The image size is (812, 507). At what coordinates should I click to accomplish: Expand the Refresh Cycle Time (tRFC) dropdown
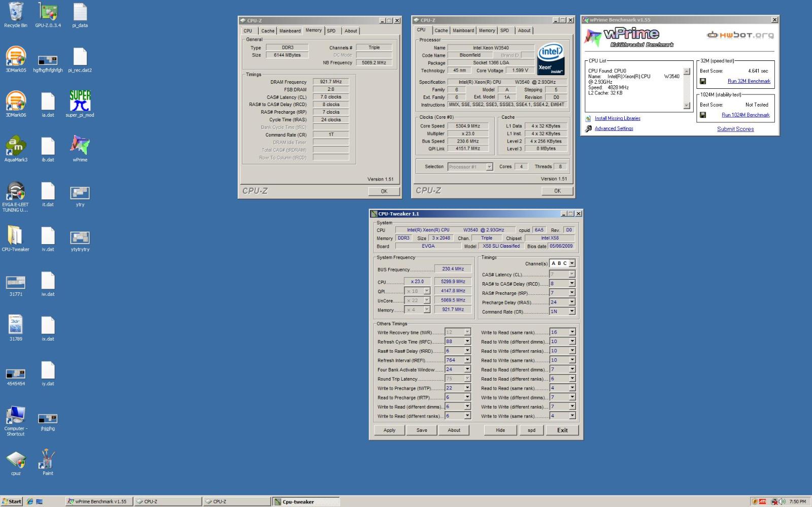(x=467, y=342)
